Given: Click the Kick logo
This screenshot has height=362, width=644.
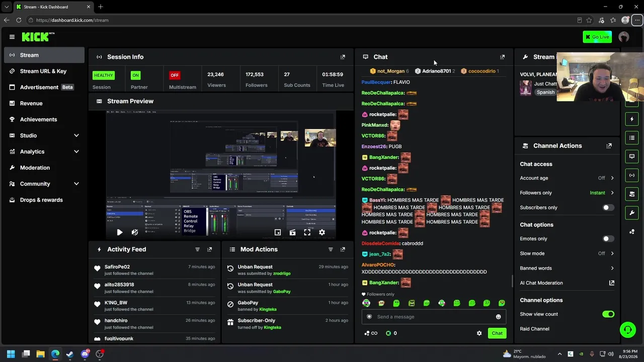Looking at the screenshot, I should tap(38, 37).
